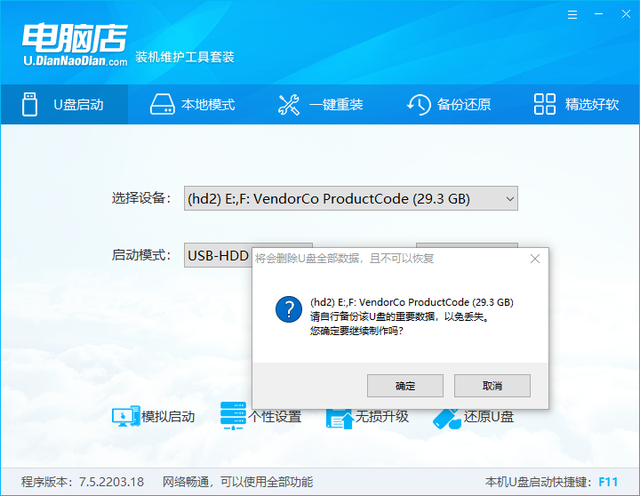Open the 精选好软 tab
The width and height of the screenshot is (640, 496).
point(576,105)
